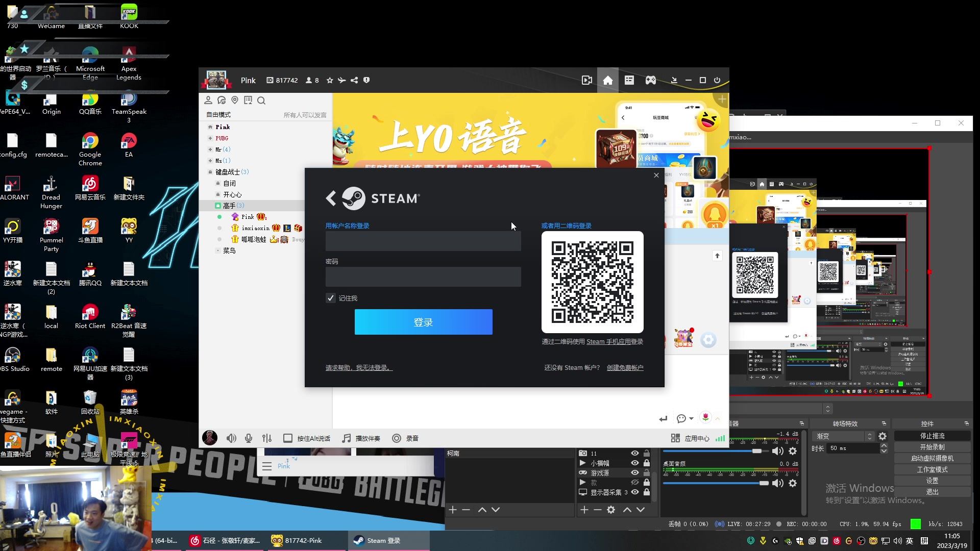This screenshot has height=551, width=980.
Task: Click the home icon in YY title bar
Action: click(607, 80)
